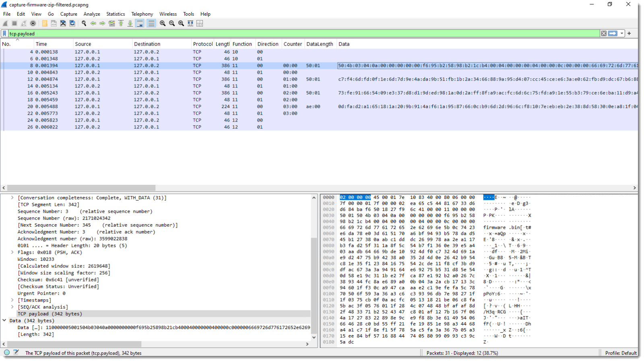Add a filter button with plus icon

629,33
